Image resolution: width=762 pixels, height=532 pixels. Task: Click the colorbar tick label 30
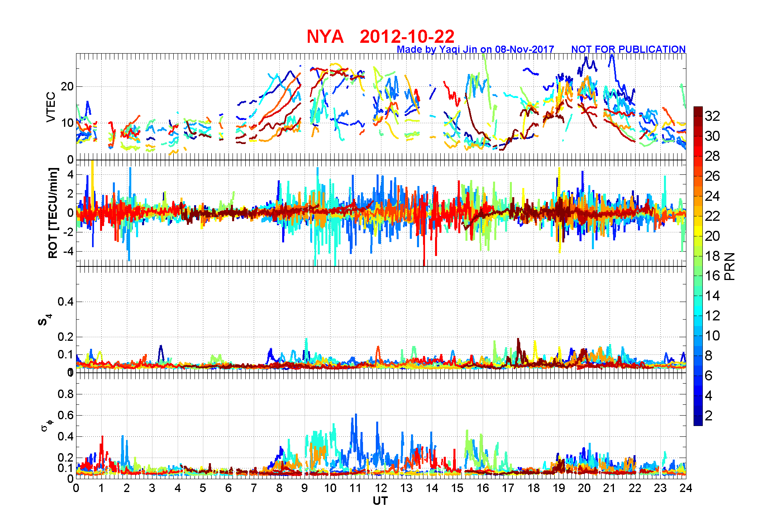712,136
